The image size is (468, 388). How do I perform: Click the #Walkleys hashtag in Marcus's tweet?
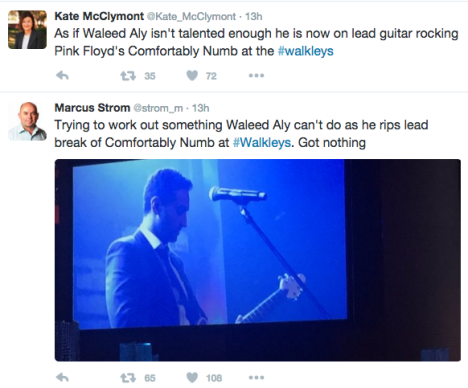click(x=262, y=143)
